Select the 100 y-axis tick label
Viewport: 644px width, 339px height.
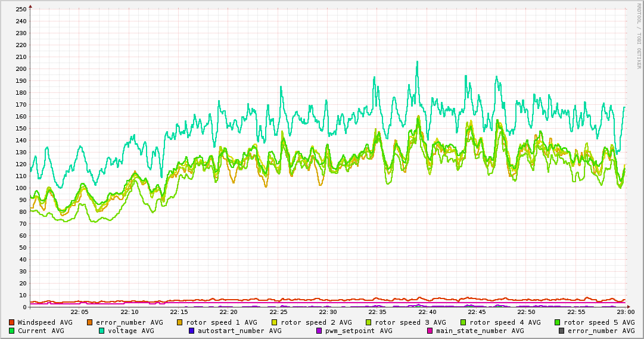click(x=20, y=188)
